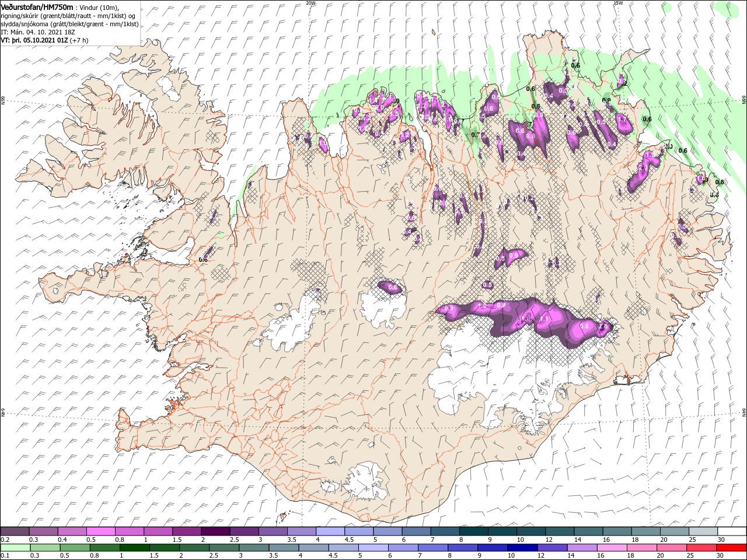The width and height of the screenshot is (747, 560).
Task: Select the 18 pink swatch on the rain scale
Action: [643, 548]
